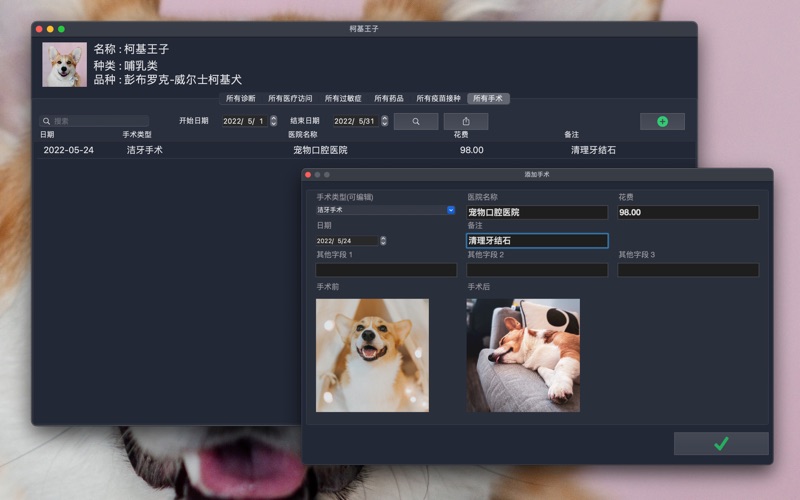This screenshot has width=800, height=500.
Task: Sort by the 花费 column header
Action: pyautogui.click(x=461, y=135)
